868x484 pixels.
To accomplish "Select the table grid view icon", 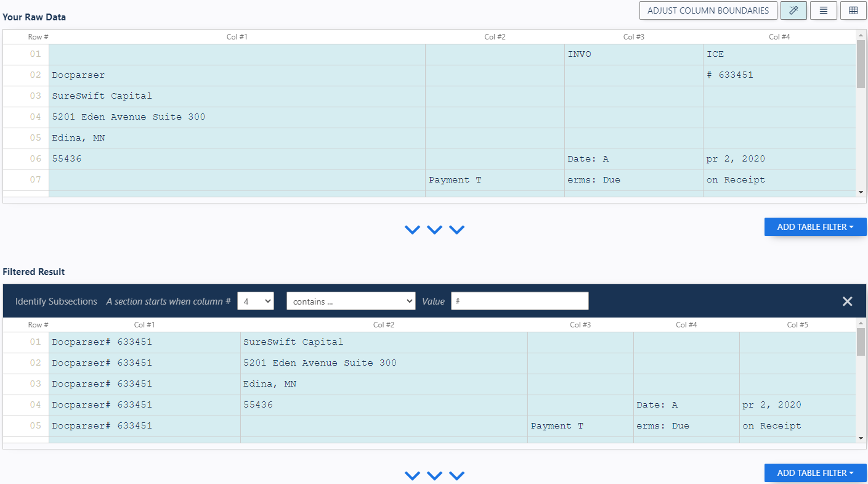I will pos(853,10).
